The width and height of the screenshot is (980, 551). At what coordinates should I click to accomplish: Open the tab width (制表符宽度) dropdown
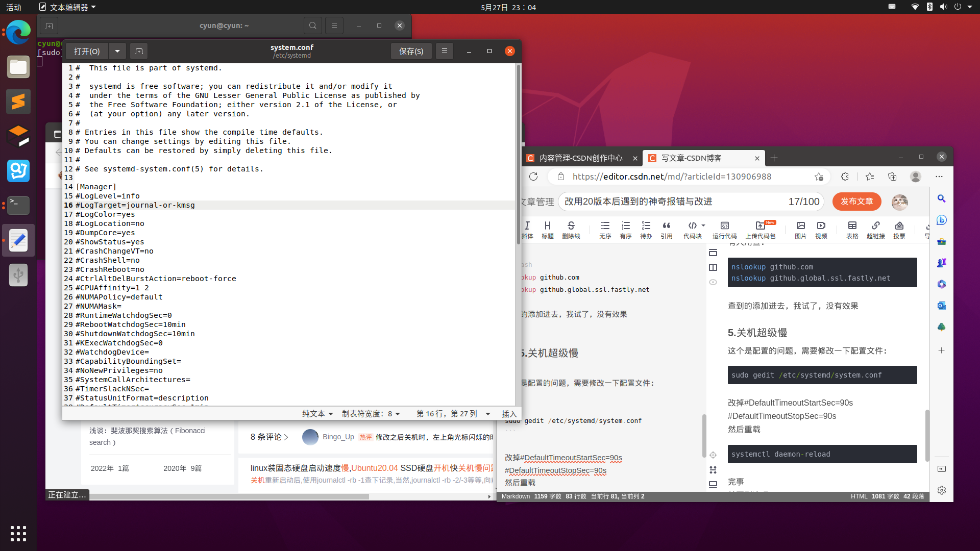371,414
